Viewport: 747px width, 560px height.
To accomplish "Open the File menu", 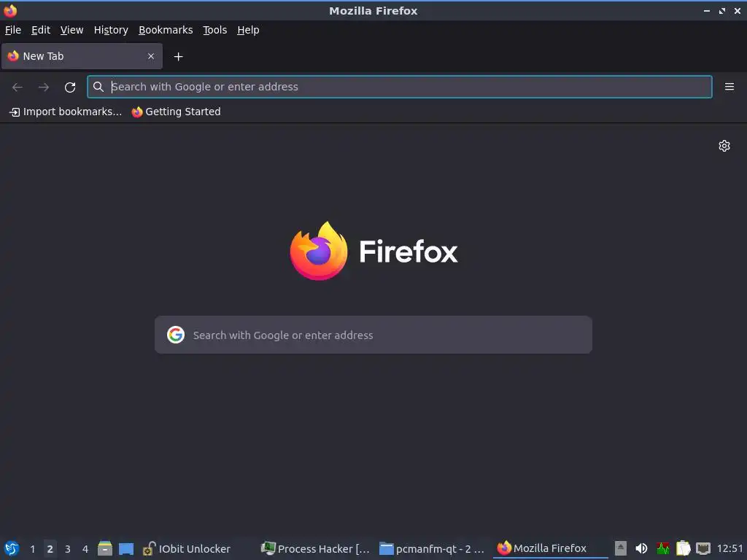I will click(x=13, y=30).
